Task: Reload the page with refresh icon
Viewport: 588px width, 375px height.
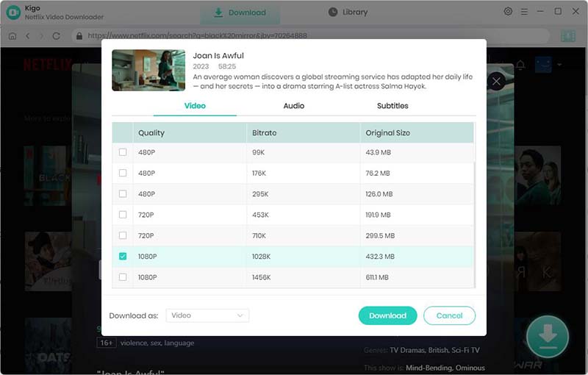Action: [57, 36]
